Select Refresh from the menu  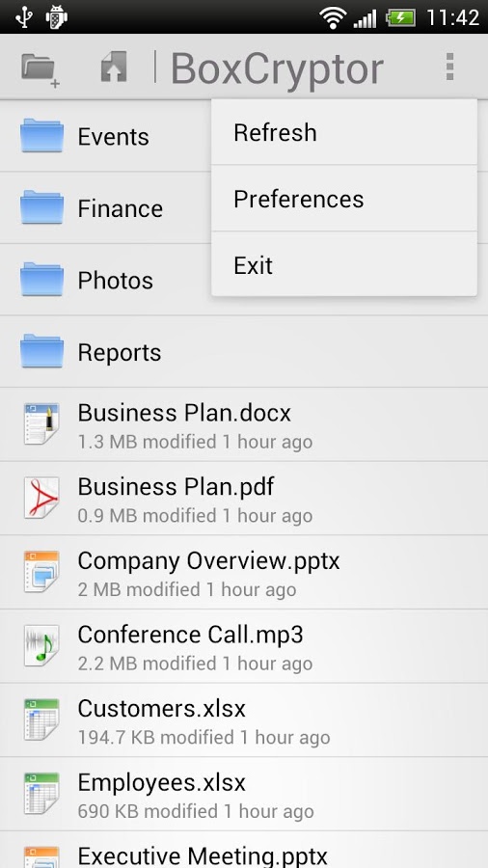[344, 133]
